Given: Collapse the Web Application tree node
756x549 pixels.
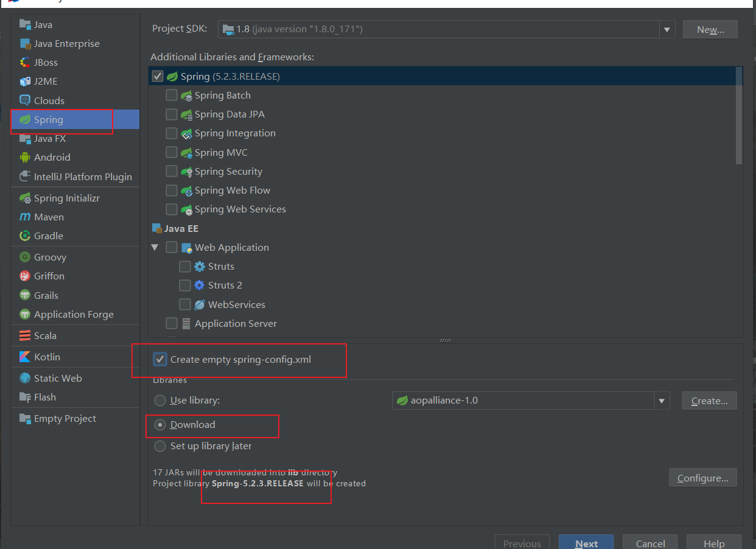Looking at the screenshot, I should pyautogui.click(x=155, y=247).
